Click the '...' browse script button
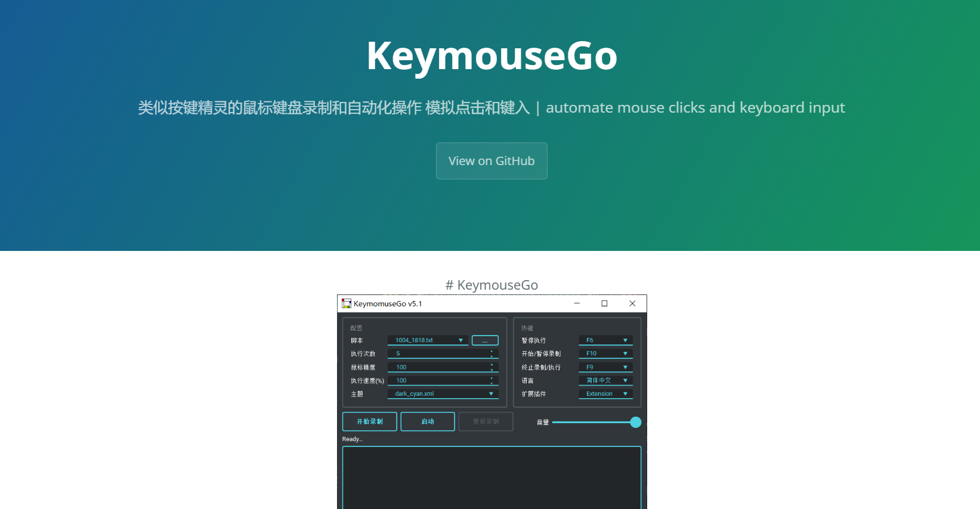 click(x=485, y=340)
